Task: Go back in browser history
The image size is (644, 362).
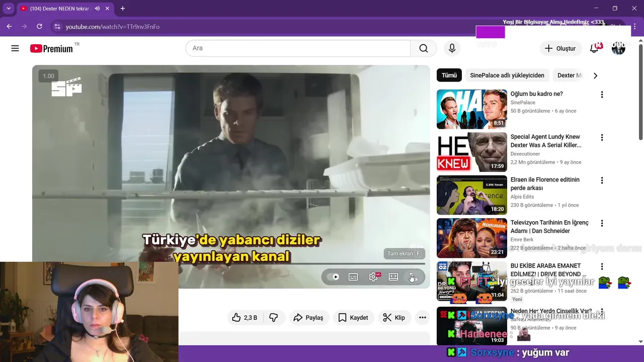Action: (9, 26)
